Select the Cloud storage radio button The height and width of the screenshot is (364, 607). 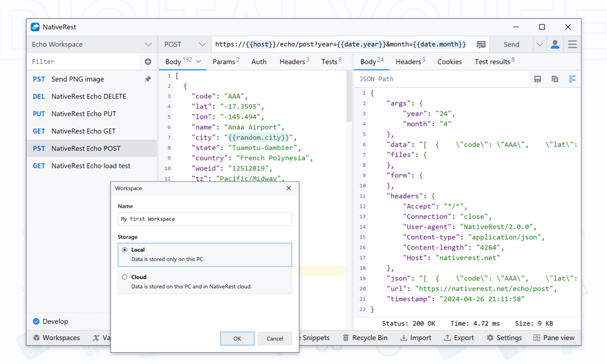[x=125, y=277]
